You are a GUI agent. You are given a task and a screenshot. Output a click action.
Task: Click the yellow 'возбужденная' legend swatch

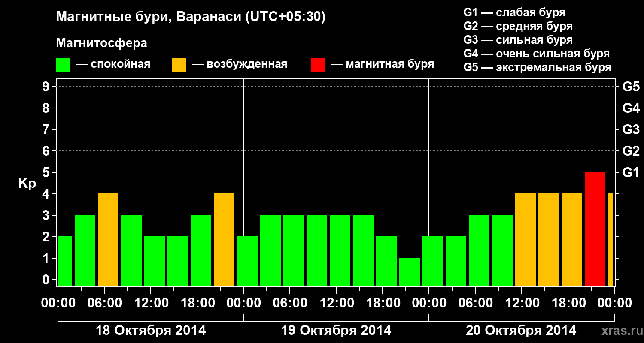click(179, 65)
